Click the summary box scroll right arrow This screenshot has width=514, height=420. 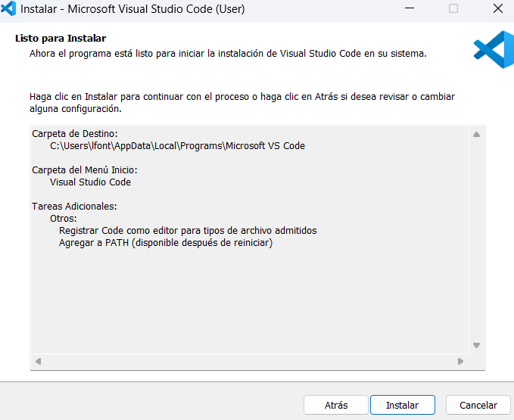(460, 362)
